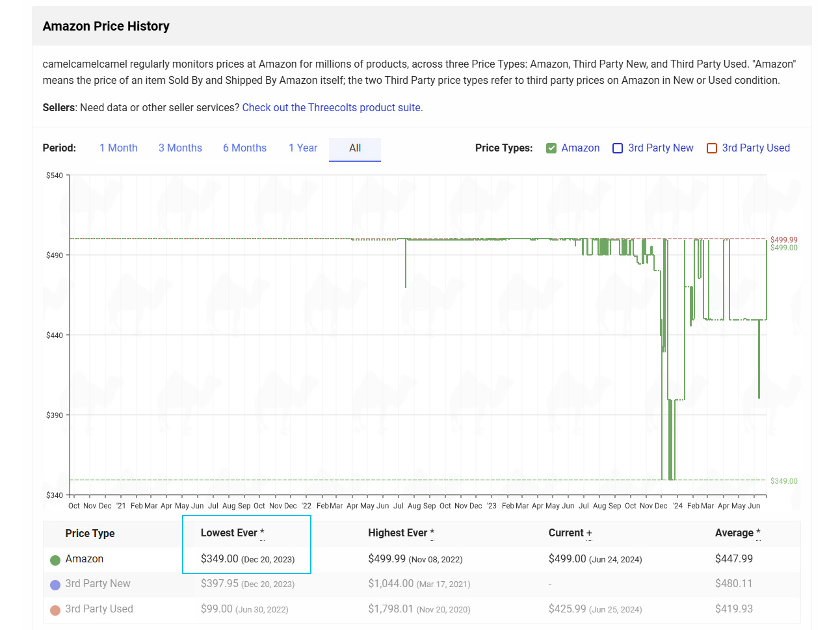Screen dimensions: 840x630
Task: Click the Average column header
Action: [737, 533]
